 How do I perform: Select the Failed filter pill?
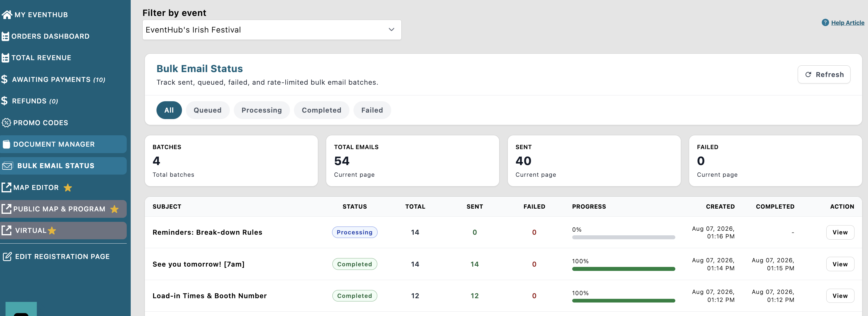pyautogui.click(x=372, y=110)
